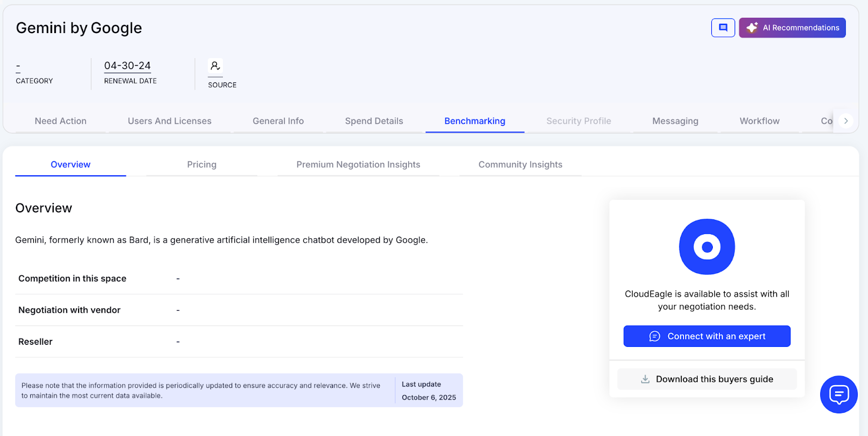Click the Reseller row label
This screenshot has height=436, width=868.
(x=35, y=342)
